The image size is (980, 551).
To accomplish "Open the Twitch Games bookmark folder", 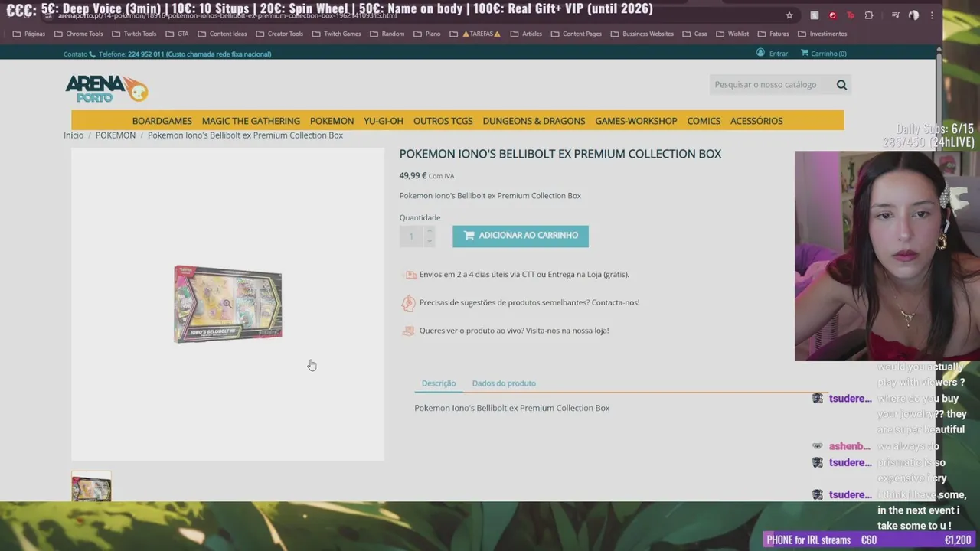I will (x=337, y=34).
